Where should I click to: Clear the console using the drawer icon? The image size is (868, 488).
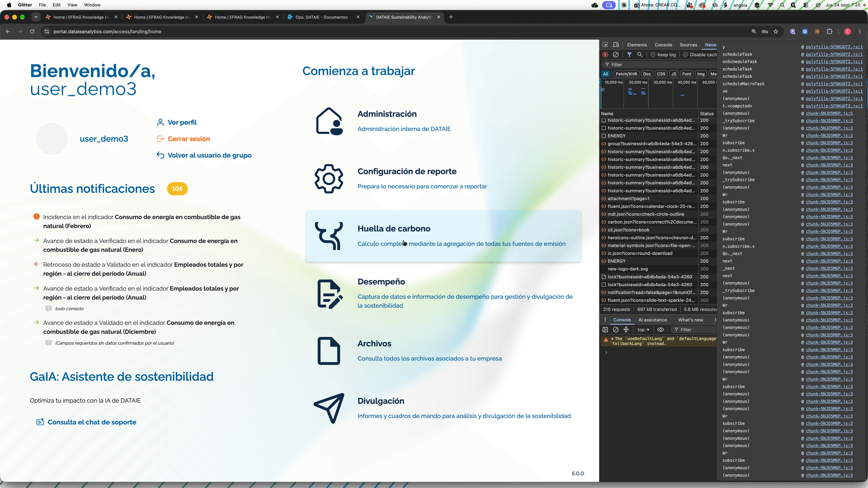616,330
